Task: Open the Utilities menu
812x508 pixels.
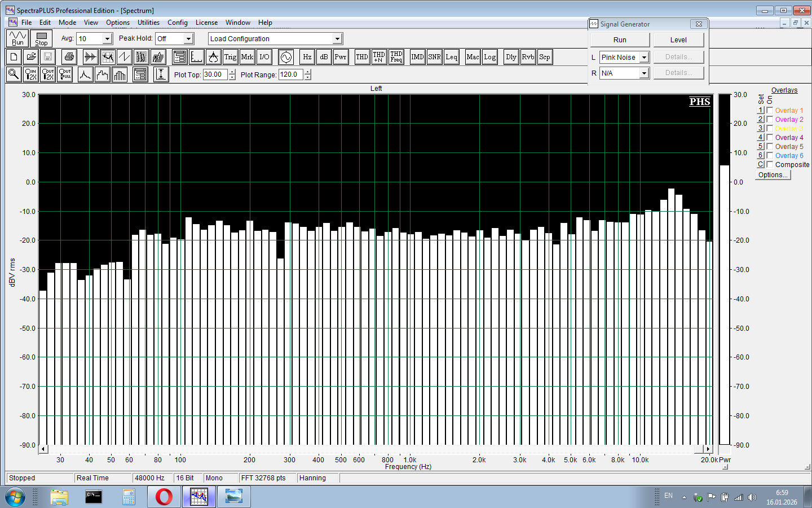Action: (x=148, y=23)
